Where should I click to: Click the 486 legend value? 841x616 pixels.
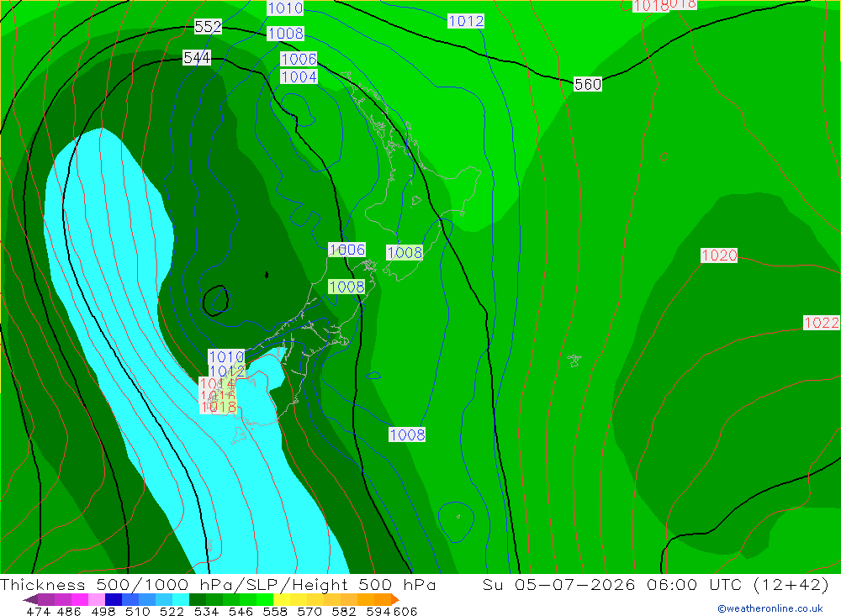[69, 611]
